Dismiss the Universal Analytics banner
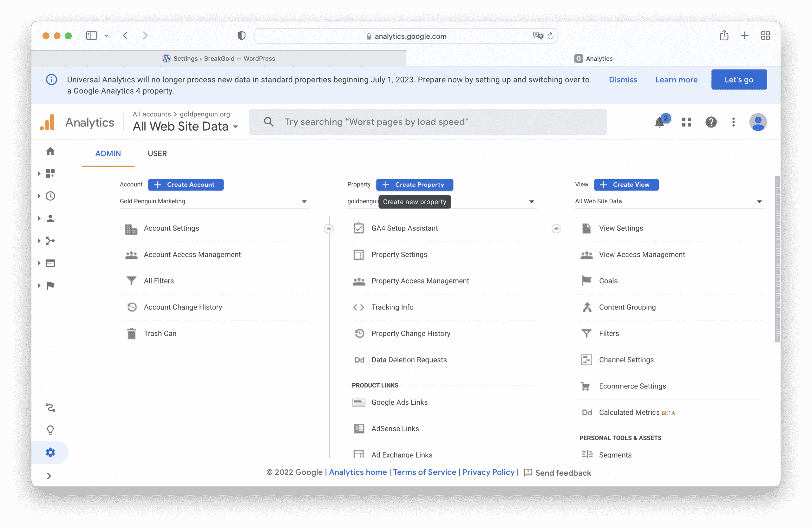This screenshot has width=812, height=528. coord(623,80)
